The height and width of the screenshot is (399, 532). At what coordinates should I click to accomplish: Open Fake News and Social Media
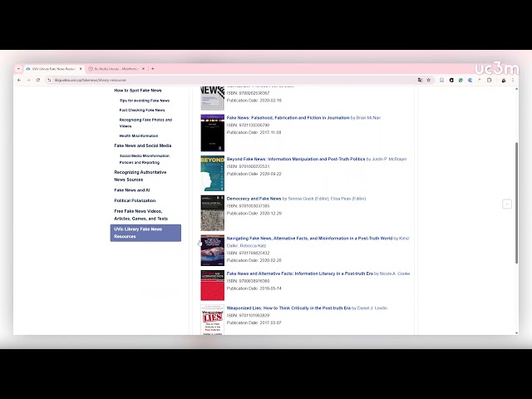click(142, 145)
